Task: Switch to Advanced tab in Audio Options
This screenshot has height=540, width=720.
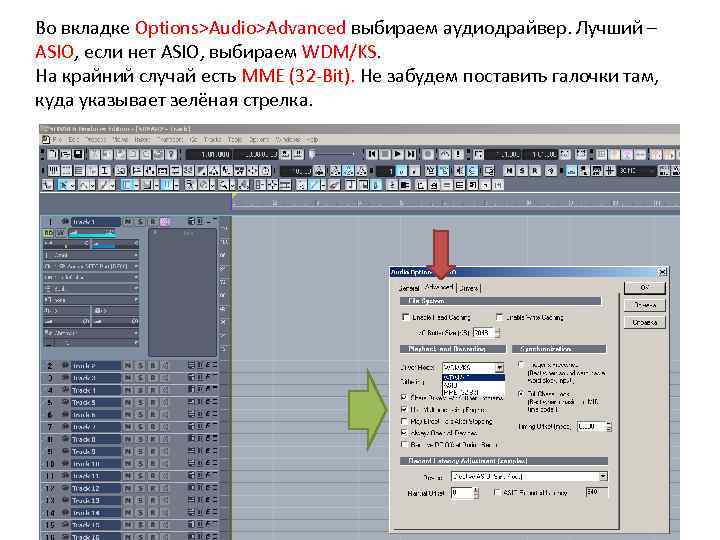Action: click(439, 287)
